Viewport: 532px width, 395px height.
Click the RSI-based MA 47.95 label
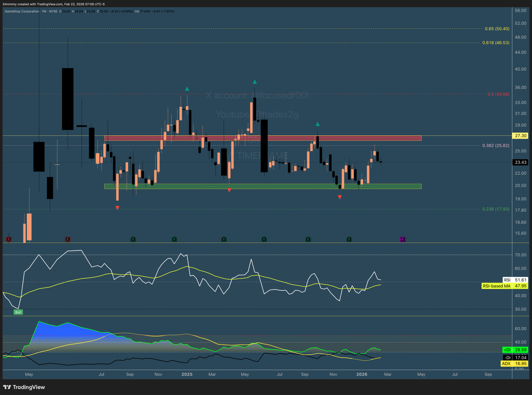click(x=505, y=286)
